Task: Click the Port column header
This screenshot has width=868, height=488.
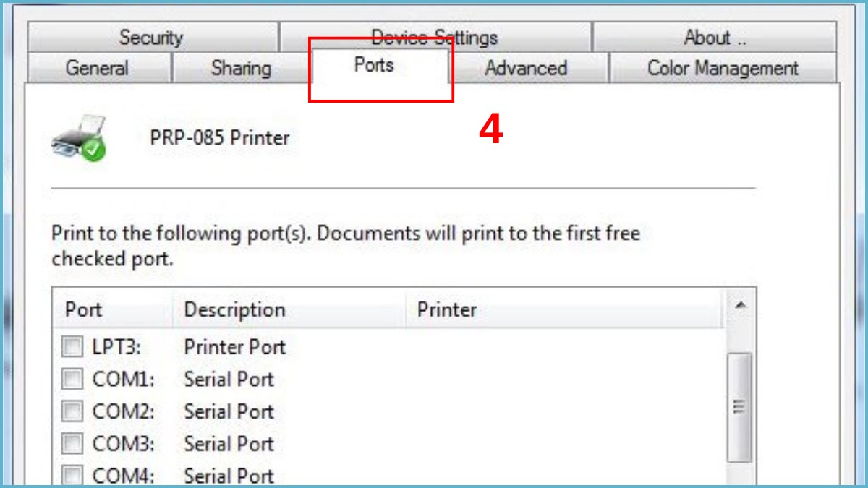Action: tap(82, 309)
